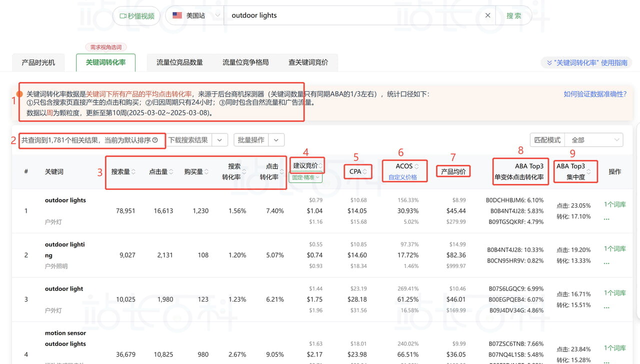
Task: Sort by CPA using its sort arrows
Action: click(365, 171)
